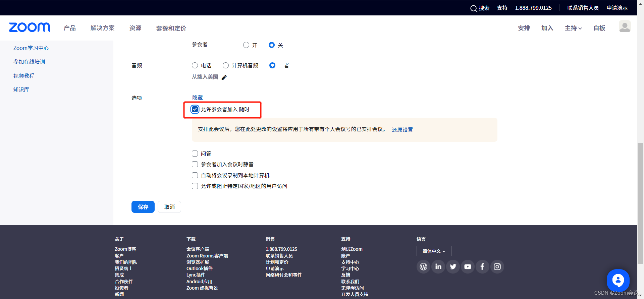
Task: Select participant video 关 radio button
Action: click(272, 45)
